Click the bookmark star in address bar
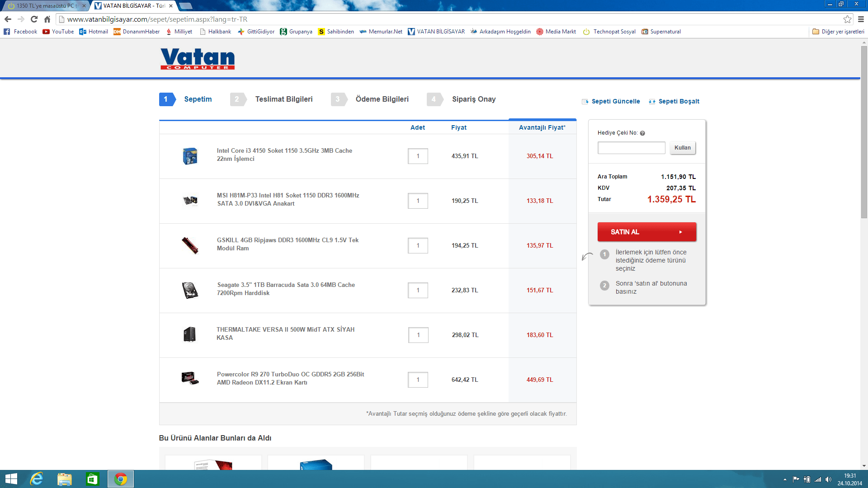This screenshot has width=868, height=488. click(847, 19)
